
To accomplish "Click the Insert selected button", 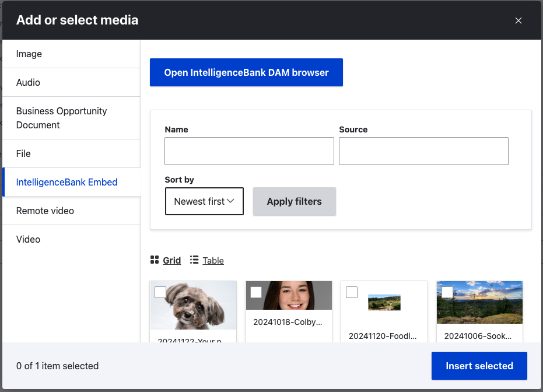I will (x=479, y=366).
